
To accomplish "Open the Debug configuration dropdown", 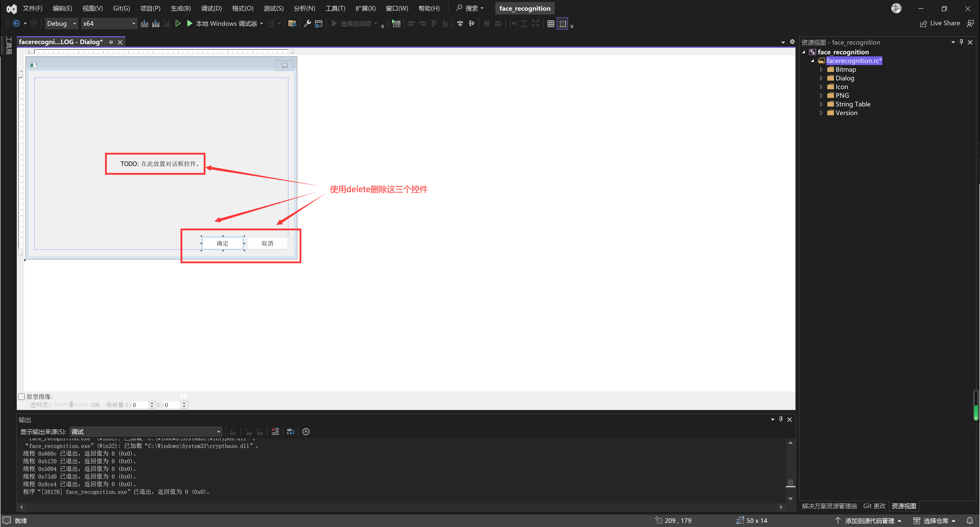I will pyautogui.click(x=61, y=24).
